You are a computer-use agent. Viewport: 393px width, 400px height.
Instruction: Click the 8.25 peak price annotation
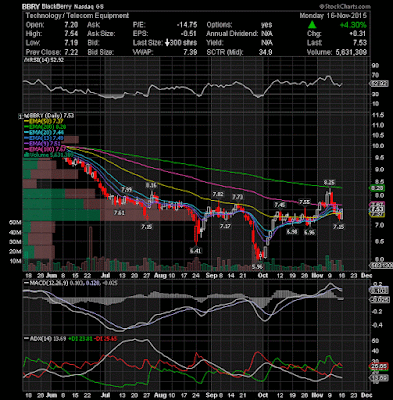tap(329, 183)
